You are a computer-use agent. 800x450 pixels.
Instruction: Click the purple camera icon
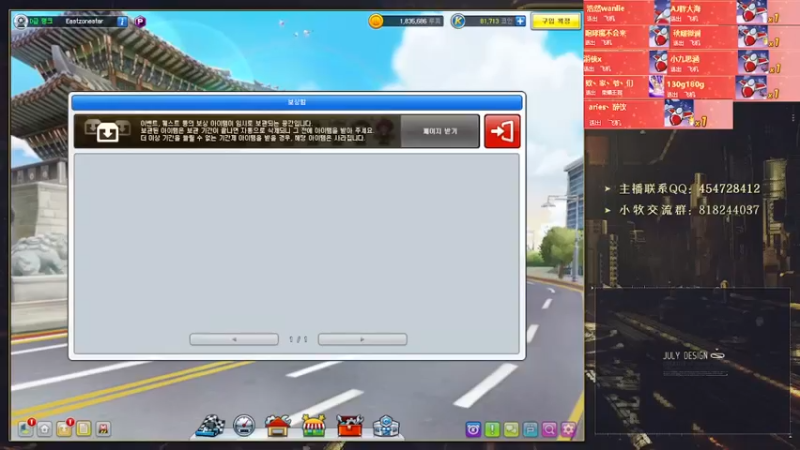point(473,430)
